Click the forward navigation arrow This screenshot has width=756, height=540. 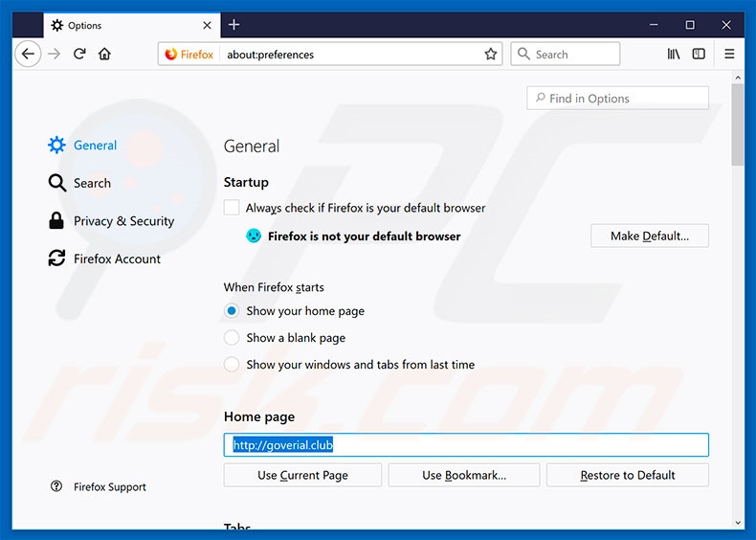[x=54, y=54]
